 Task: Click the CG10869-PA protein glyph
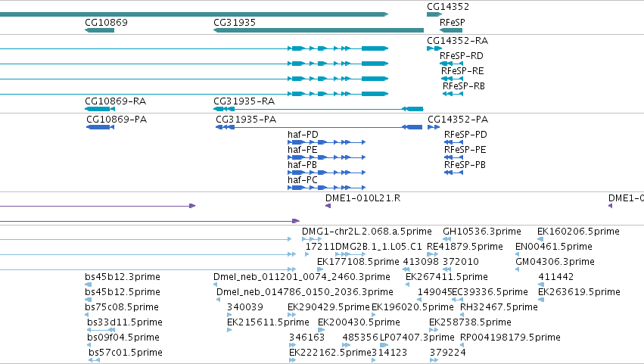[x=100, y=127]
